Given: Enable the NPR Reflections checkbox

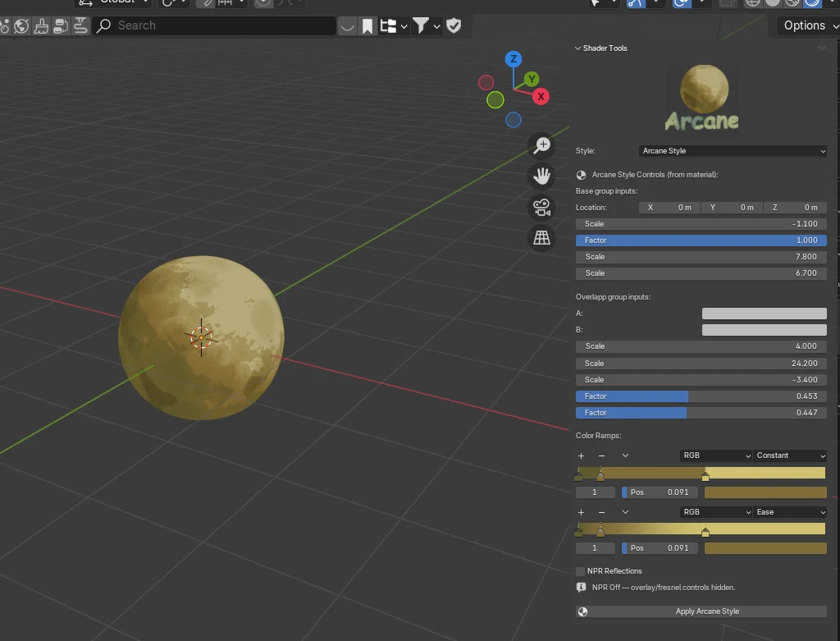Looking at the screenshot, I should tap(580, 570).
